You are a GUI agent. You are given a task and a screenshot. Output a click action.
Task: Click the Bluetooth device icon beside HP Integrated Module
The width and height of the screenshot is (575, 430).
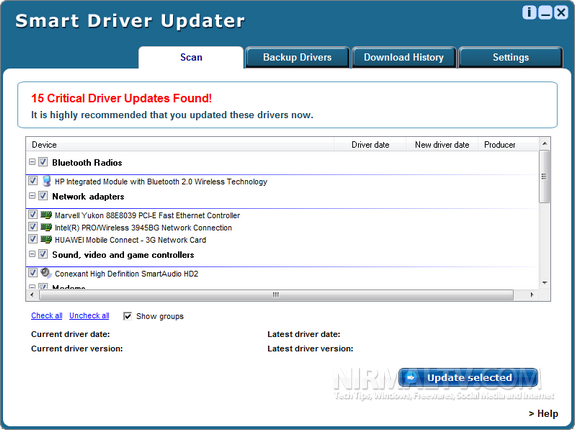click(46, 181)
